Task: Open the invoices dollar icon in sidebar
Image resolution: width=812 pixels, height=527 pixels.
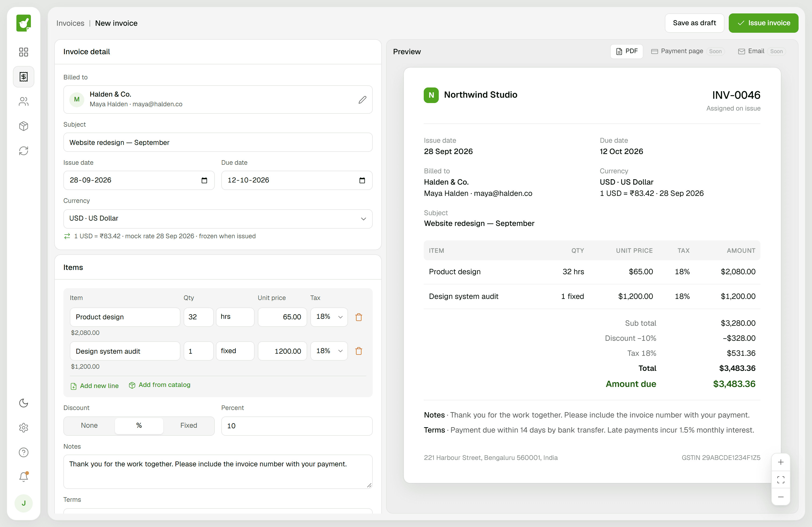Action: (x=24, y=77)
